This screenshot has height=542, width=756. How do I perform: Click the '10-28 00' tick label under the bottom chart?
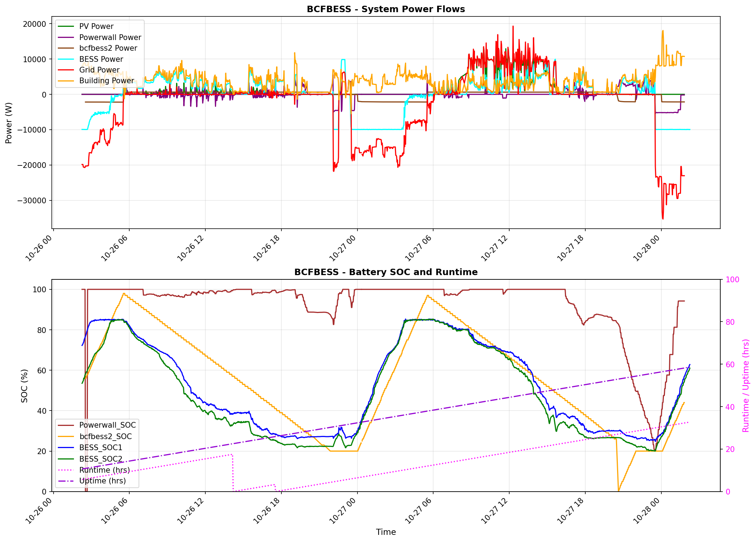[x=647, y=511]
